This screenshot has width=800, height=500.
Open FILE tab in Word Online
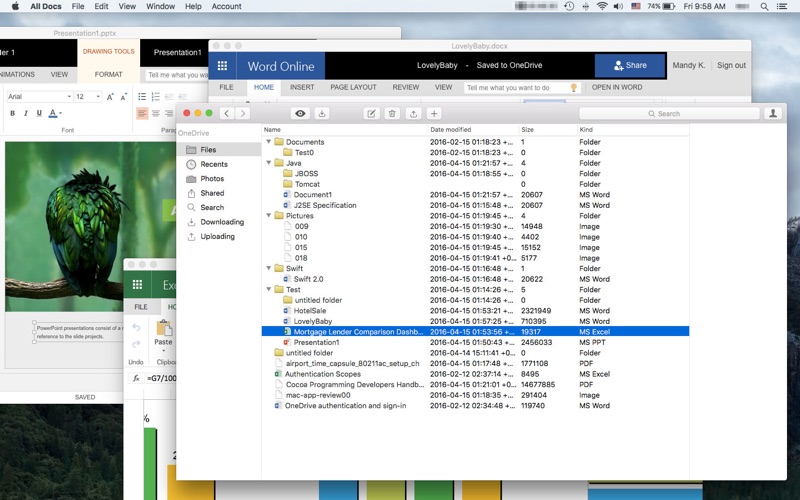tap(227, 87)
